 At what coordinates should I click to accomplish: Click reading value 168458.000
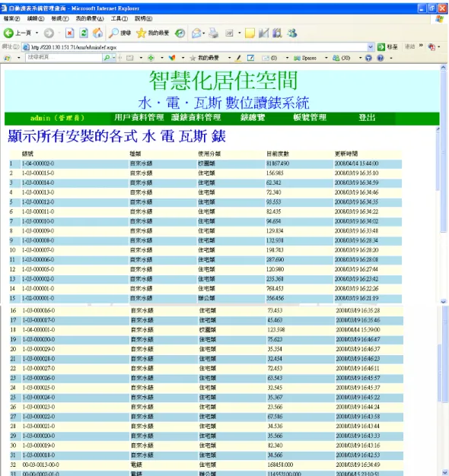[x=280, y=465]
